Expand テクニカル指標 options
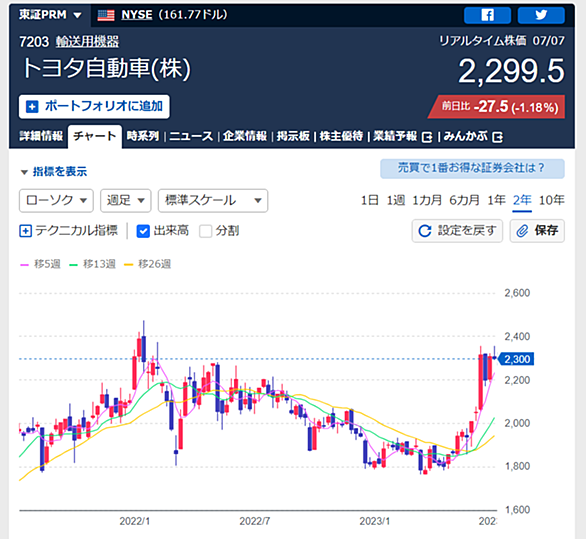 point(68,231)
